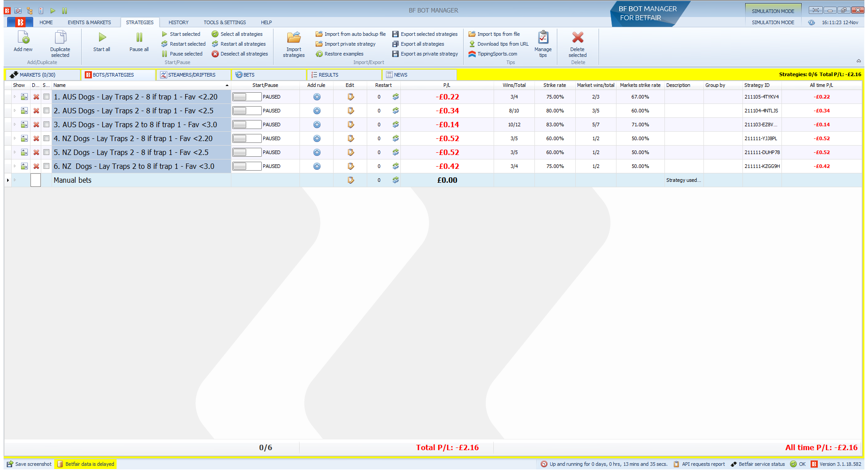Tick checkbox for strategy 3 AUS Dogs Fav <3.0
This screenshot has height=473, width=868.
(x=47, y=125)
